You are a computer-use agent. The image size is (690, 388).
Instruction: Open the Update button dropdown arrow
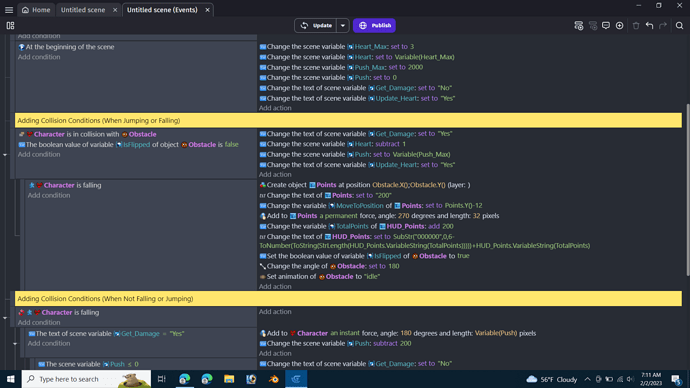(x=343, y=26)
